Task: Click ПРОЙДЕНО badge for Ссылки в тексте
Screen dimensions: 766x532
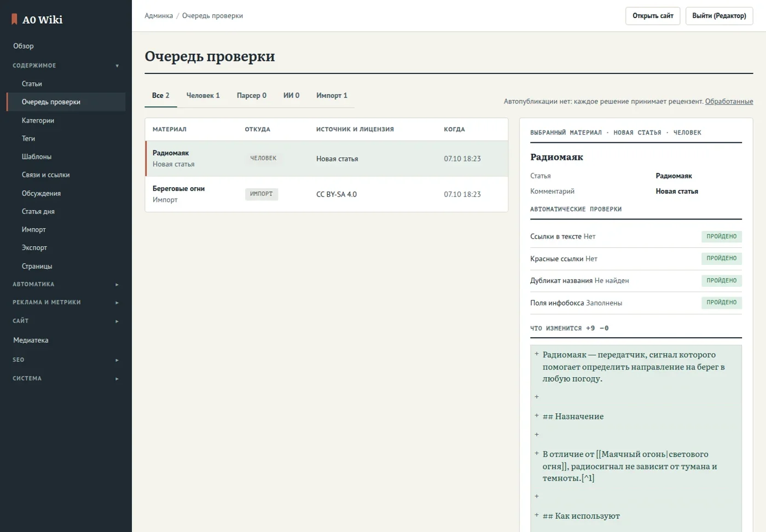Action: point(721,236)
